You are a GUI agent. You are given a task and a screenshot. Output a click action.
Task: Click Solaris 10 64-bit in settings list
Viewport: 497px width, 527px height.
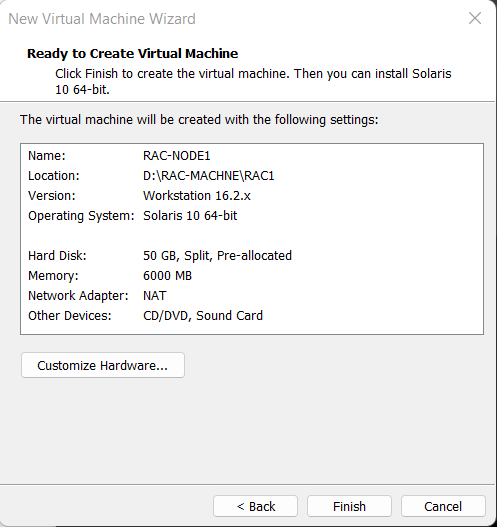pos(190,216)
